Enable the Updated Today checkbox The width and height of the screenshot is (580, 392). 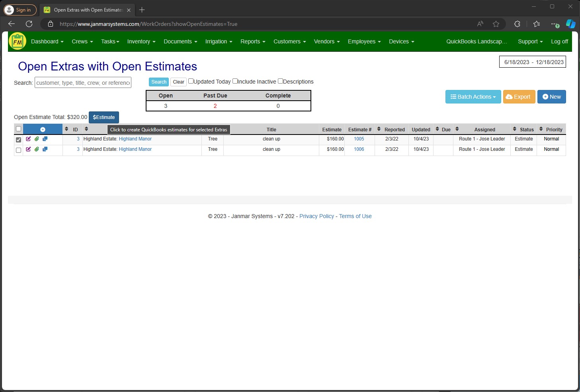[191, 81]
